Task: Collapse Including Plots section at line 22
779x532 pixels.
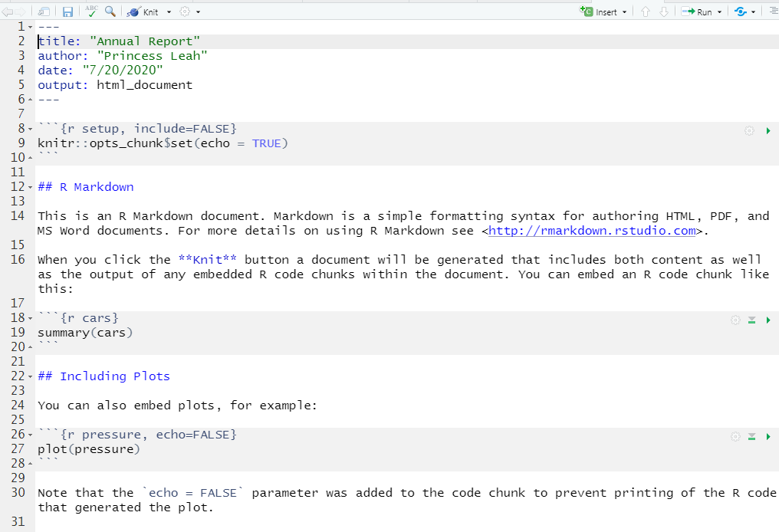Action: [x=31, y=376]
